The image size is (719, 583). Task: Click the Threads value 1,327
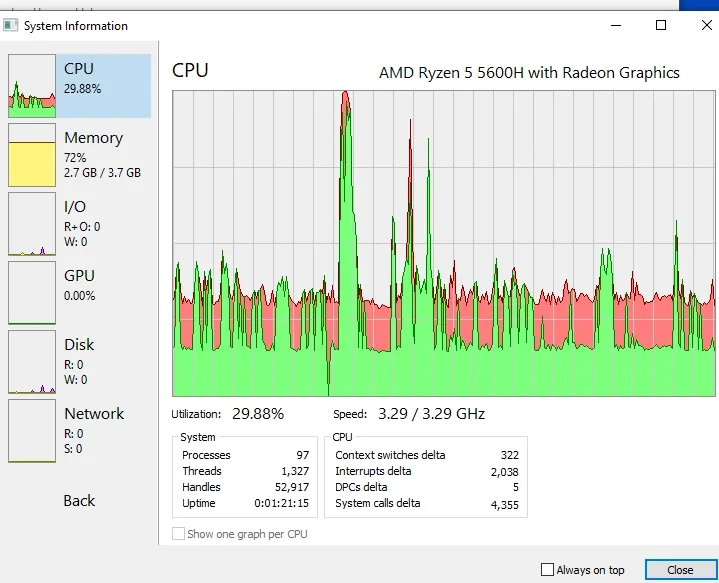(295, 471)
